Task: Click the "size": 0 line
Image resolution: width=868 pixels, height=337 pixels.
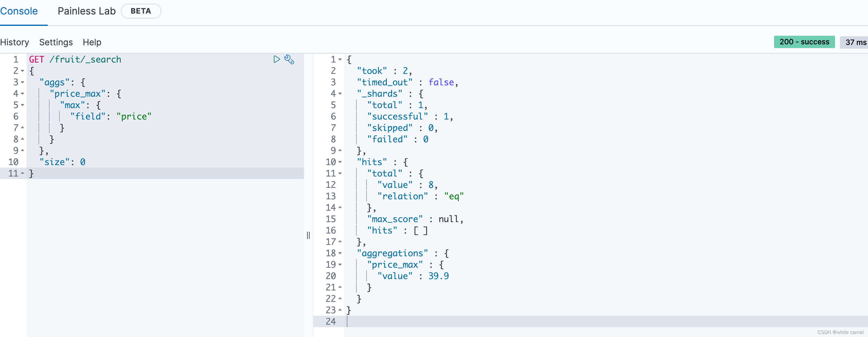Action: pos(62,162)
